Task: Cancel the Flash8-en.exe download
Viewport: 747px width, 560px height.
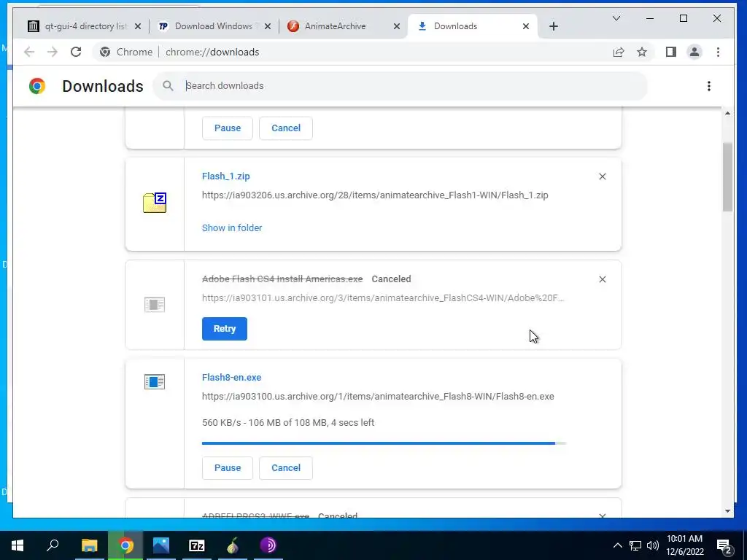Action: [286, 468]
